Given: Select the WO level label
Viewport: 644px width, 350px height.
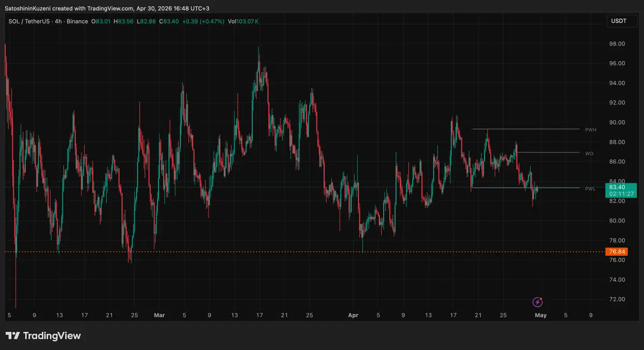Looking at the screenshot, I should point(589,154).
